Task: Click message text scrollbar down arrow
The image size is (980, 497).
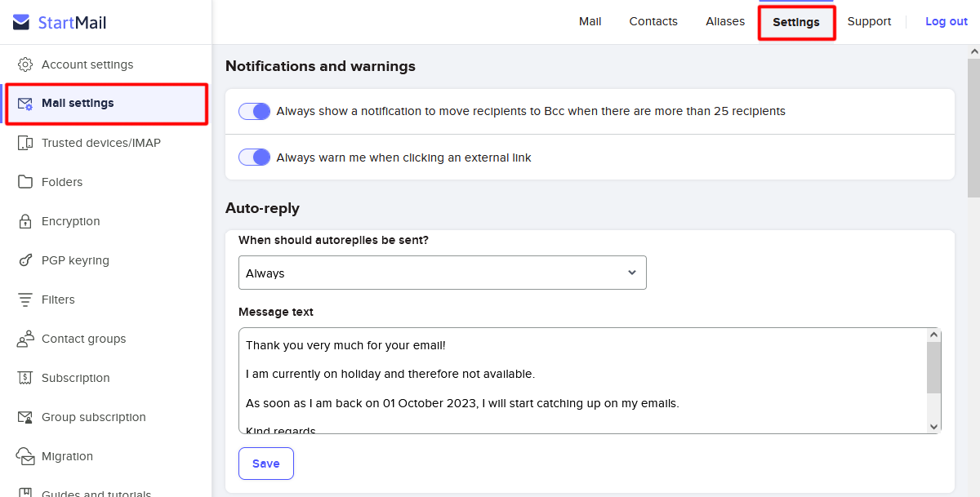Action: pyautogui.click(x=934, y=426)
